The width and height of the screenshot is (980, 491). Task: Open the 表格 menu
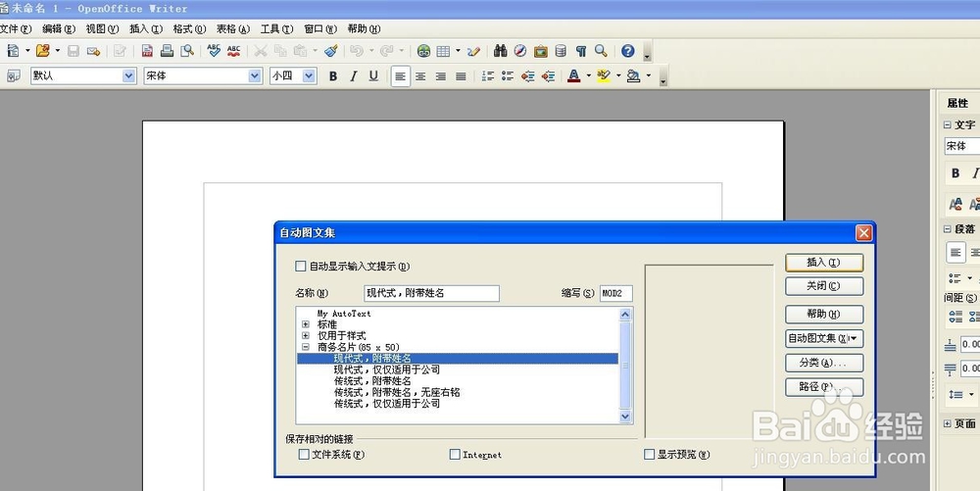pos(233,28)
